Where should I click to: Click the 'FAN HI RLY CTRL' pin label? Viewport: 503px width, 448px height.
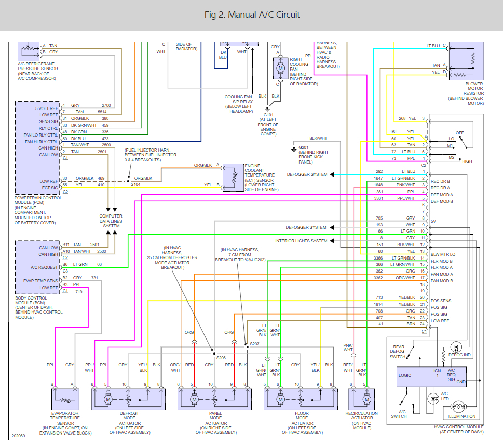[42, 142]
